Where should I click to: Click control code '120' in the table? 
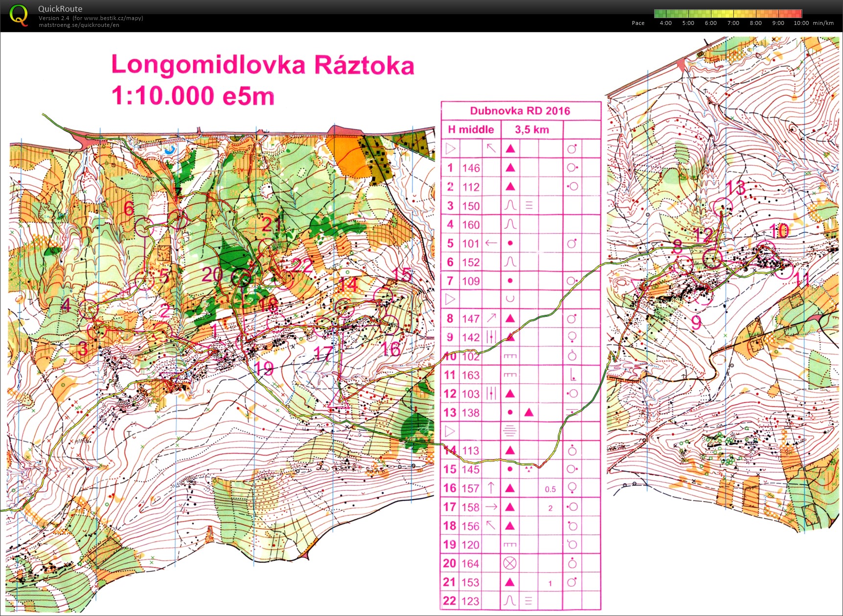click(471, 545)
